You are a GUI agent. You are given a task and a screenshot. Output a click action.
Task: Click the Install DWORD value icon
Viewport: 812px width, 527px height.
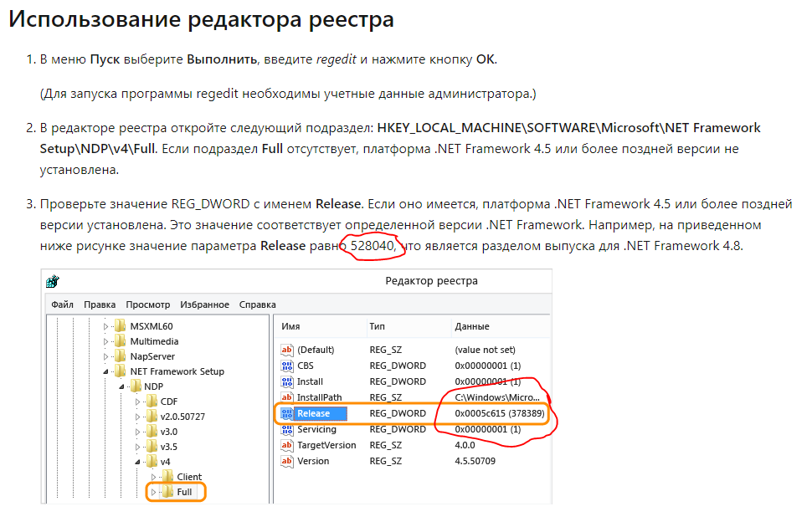[287, 381]
